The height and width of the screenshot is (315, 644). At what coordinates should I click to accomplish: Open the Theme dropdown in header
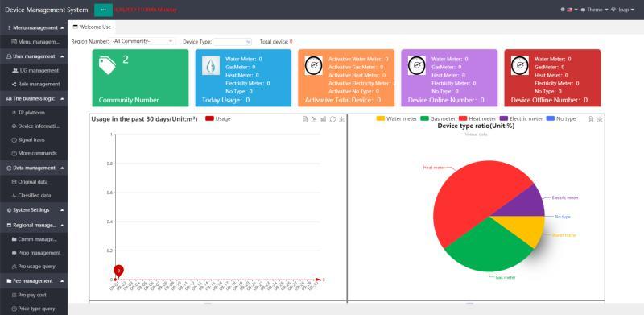595,10
